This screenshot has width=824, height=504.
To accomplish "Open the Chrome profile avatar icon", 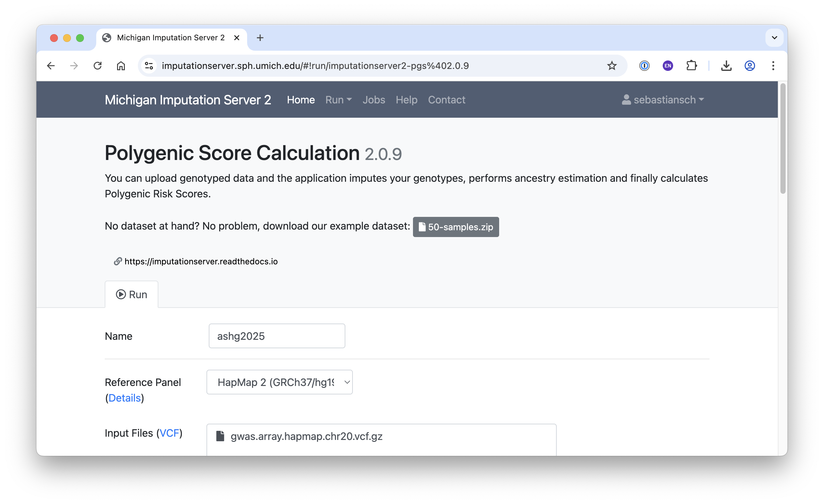I will (750, 66).
